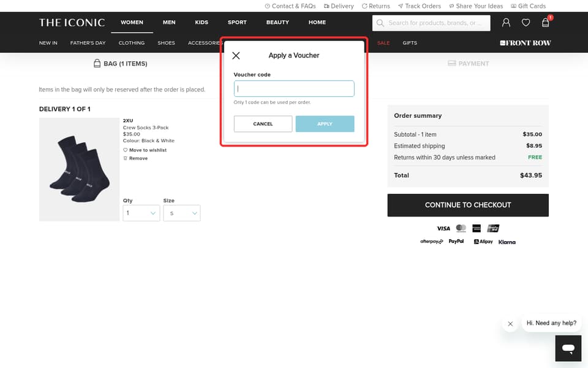Click the Afterpay logo
588x368 pixels.
[432, 242]
